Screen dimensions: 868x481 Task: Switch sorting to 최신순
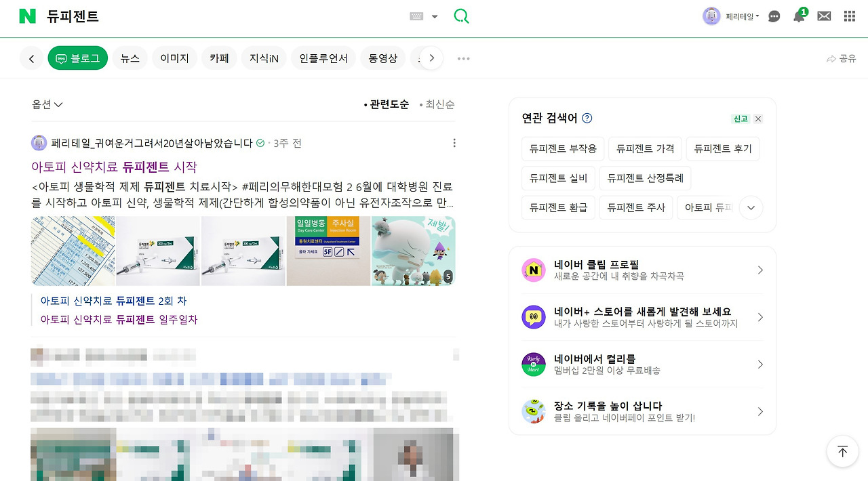pos(439,104)
